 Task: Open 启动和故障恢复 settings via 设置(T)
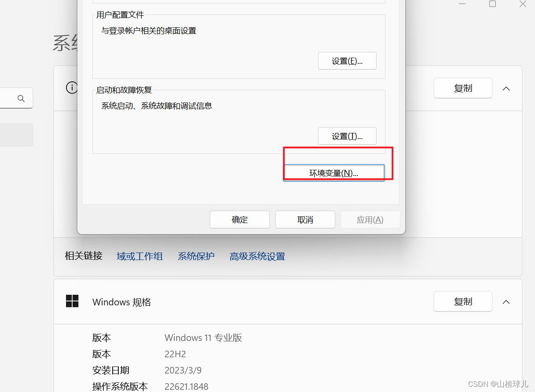point(347,136)
